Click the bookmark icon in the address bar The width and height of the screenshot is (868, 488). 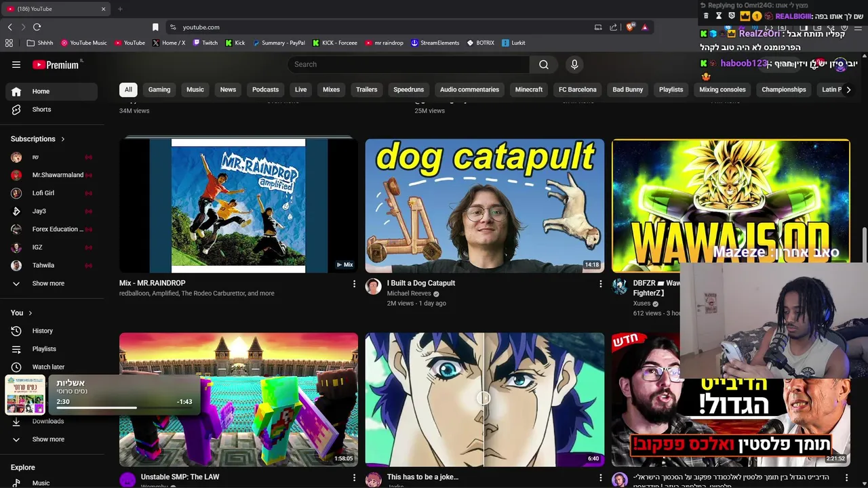coord(155,27)
